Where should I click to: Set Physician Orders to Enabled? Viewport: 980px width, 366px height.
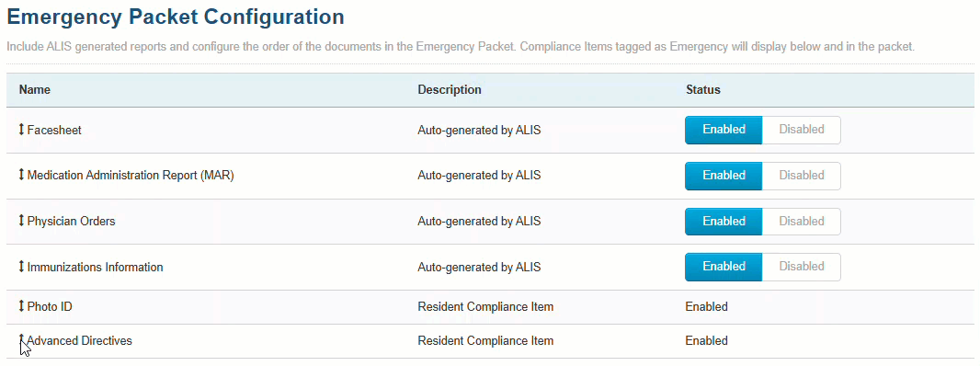coord(724,222)
